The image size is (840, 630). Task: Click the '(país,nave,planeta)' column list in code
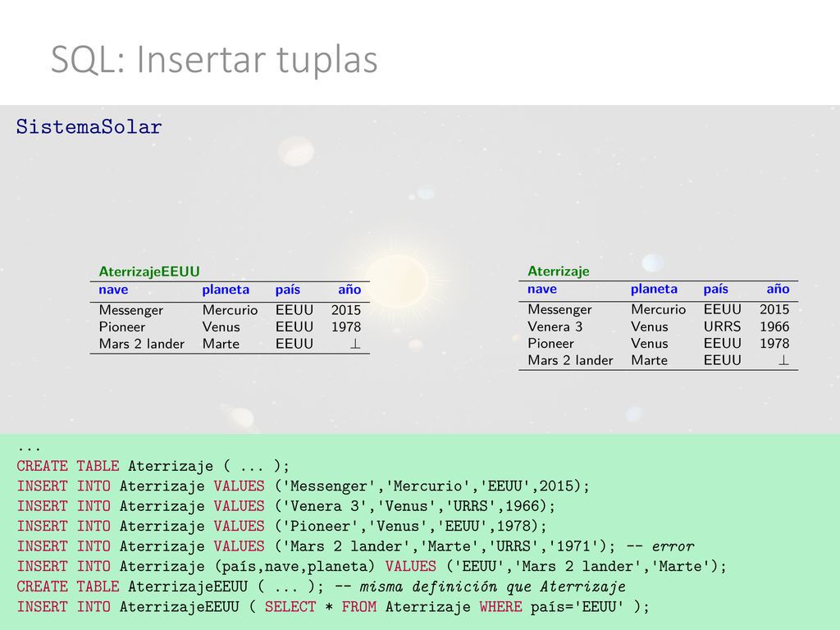tap(294, 567)
